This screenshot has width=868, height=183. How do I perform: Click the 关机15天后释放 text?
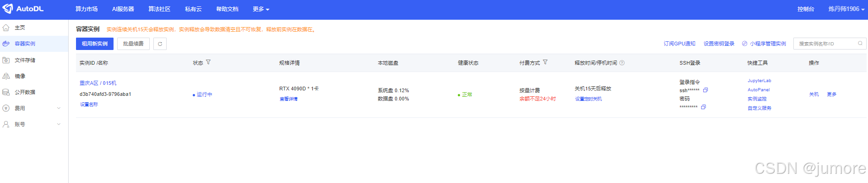pyautogui.click(x=593, y=89)
